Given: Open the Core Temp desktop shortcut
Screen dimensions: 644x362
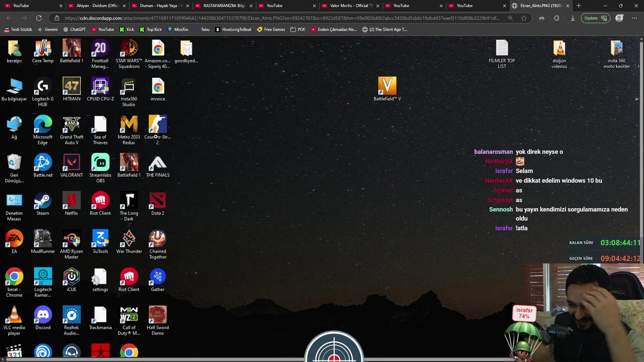Looking at the screenshot, I should (43, 52).
